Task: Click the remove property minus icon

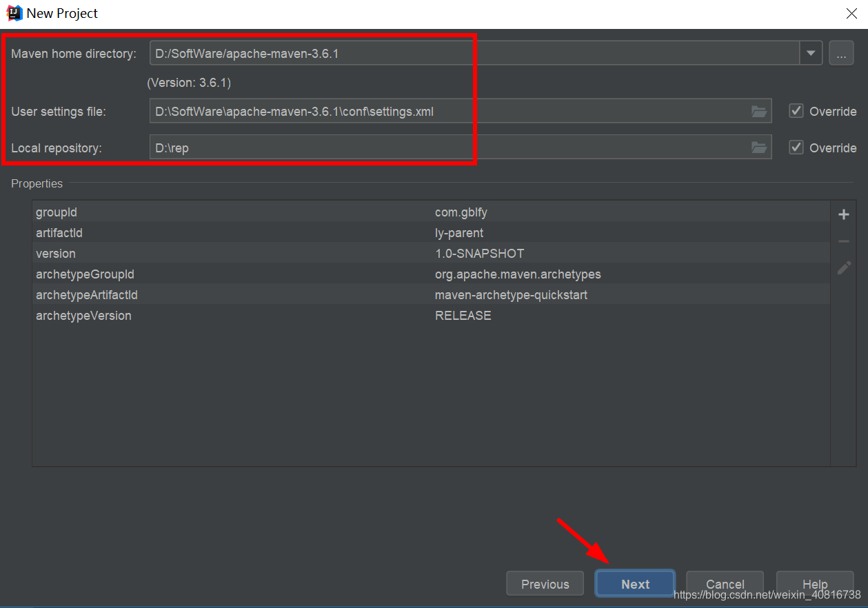Action: [843, 241]
